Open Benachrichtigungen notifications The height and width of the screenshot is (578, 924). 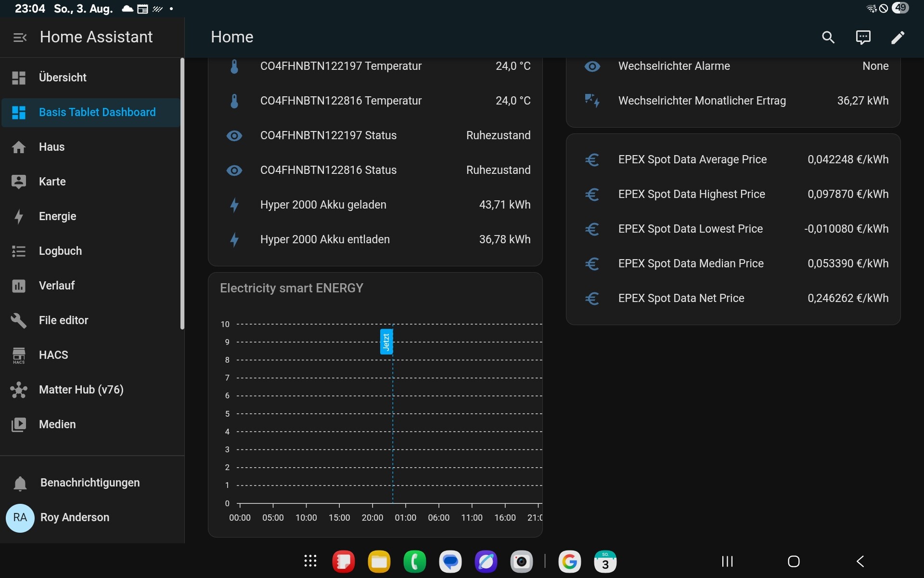[90, 483]
